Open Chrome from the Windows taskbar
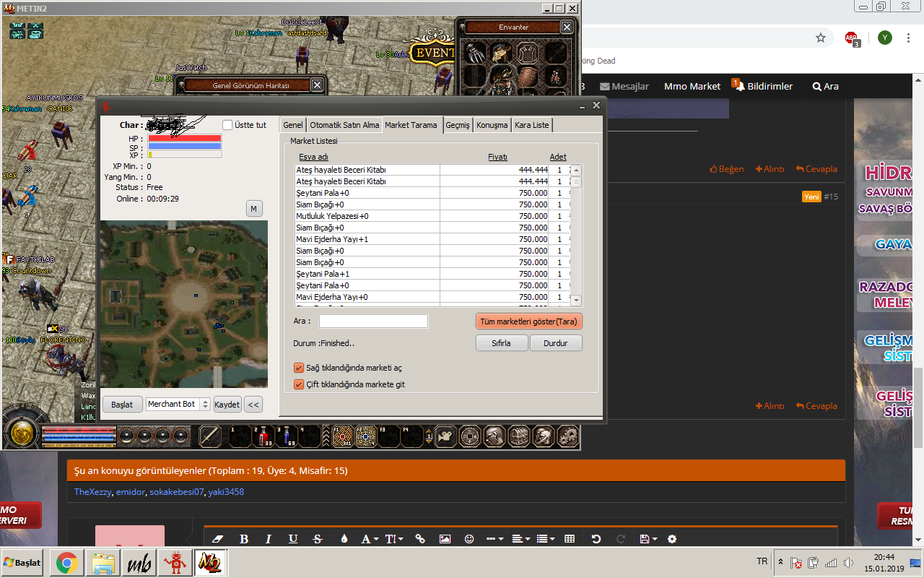Viewport: 924px width, 578px height. 66,562
